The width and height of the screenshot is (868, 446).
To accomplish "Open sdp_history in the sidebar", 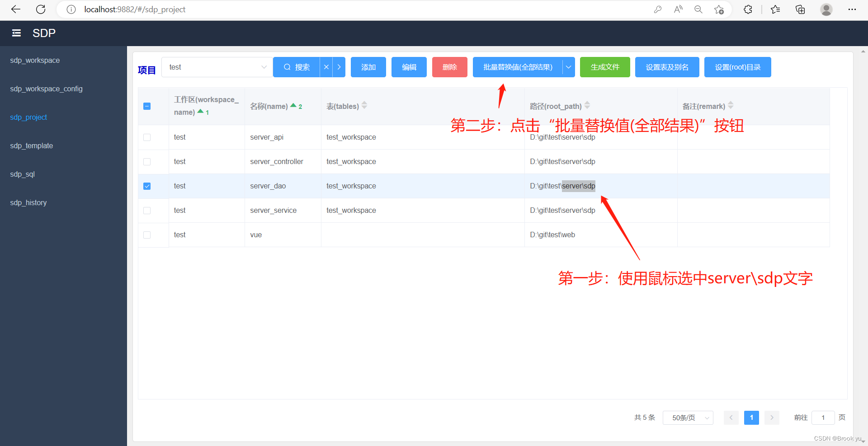I will (28, 202).
